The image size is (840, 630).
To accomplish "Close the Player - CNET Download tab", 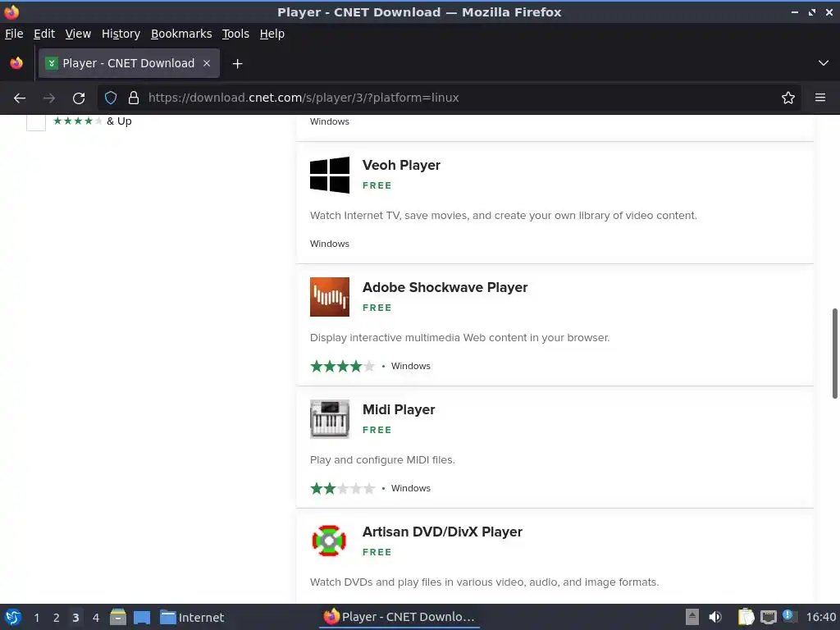I will (x=207, y=63).
